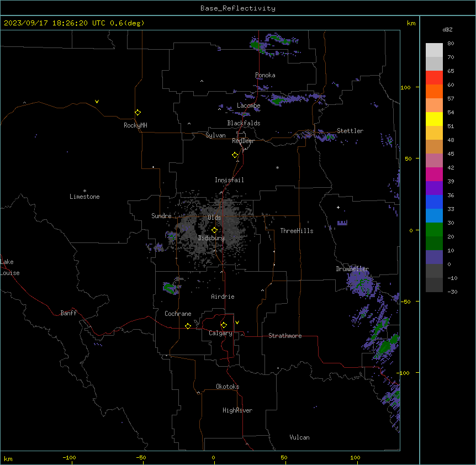Click the yellow diamond marker above Calgary label

224,325
